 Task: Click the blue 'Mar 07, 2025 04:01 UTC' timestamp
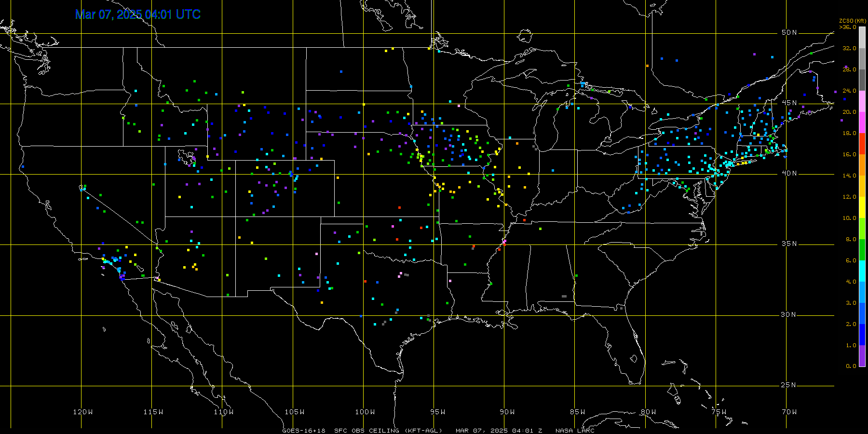tap(138, 14)
